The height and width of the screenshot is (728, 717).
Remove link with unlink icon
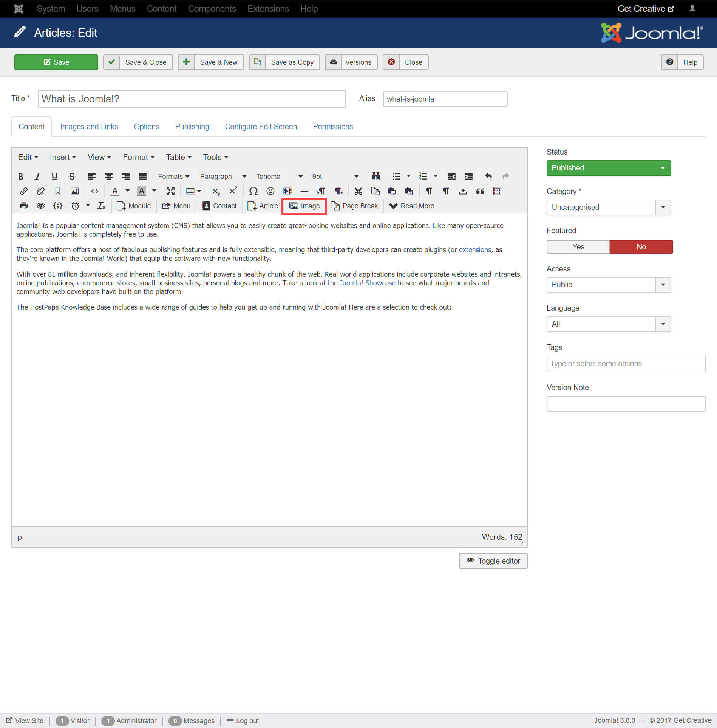[x=40, y=191]
